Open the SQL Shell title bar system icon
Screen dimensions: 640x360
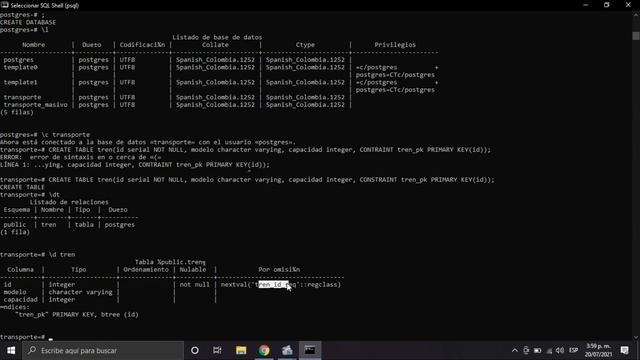coord(4,5)
